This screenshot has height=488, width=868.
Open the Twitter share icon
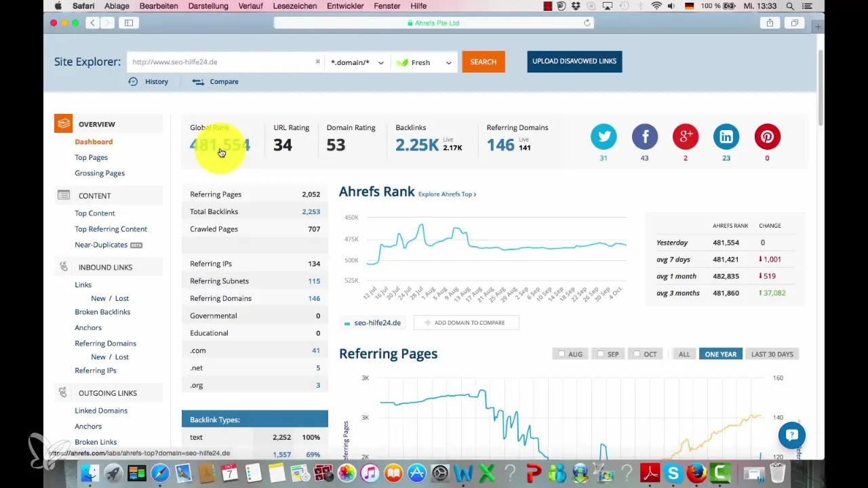tap(604, 137)
